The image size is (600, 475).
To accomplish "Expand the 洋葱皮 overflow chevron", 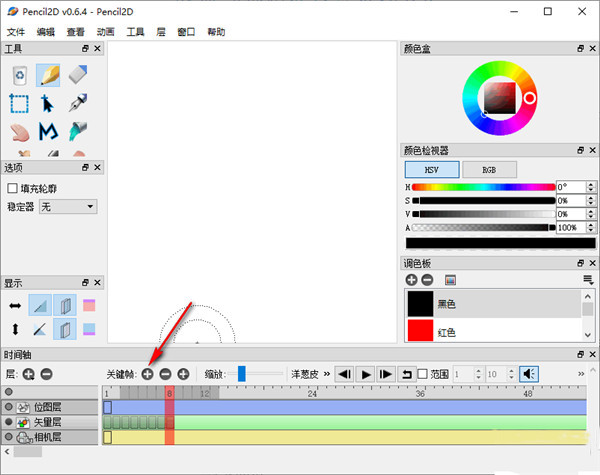I will 326,374.
